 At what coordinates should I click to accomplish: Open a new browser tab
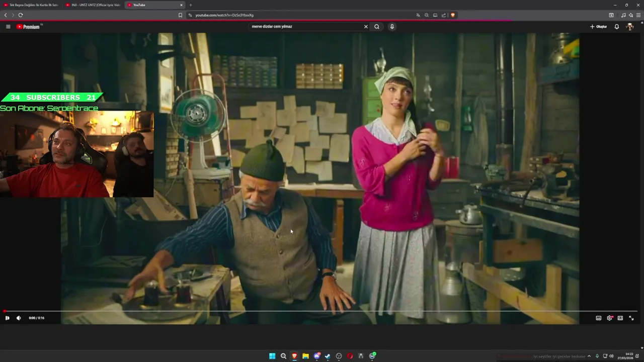pyautogui.click(x=190, y=5)
